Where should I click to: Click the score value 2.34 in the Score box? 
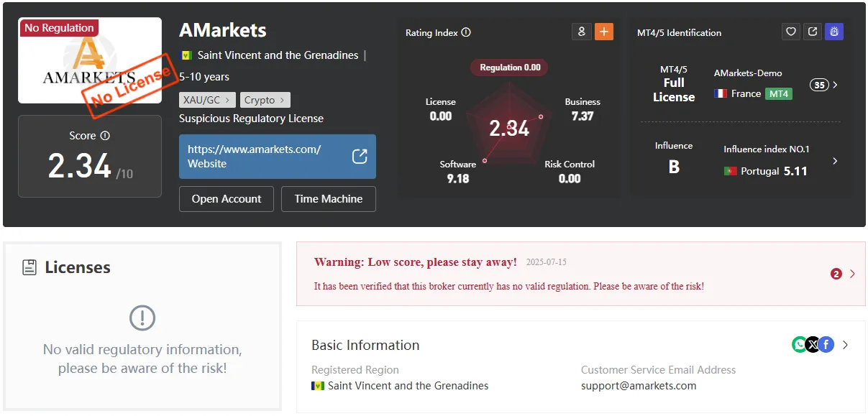[80, 166]
